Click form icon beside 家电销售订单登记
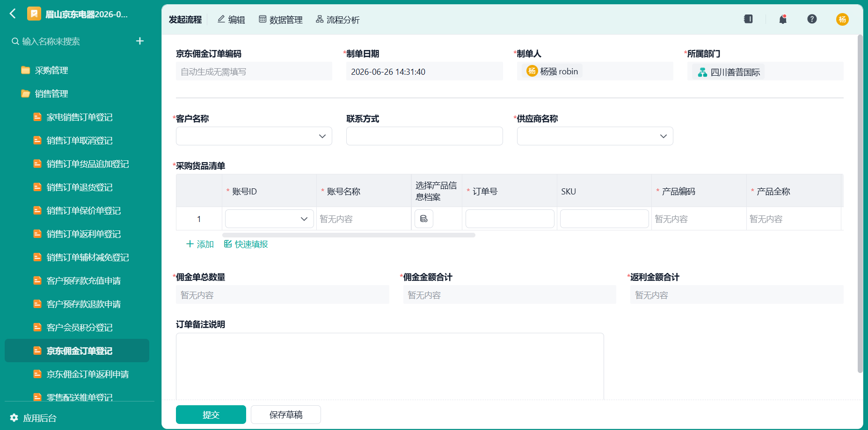This screenshot has height=430, width=868. pos(37,117)
